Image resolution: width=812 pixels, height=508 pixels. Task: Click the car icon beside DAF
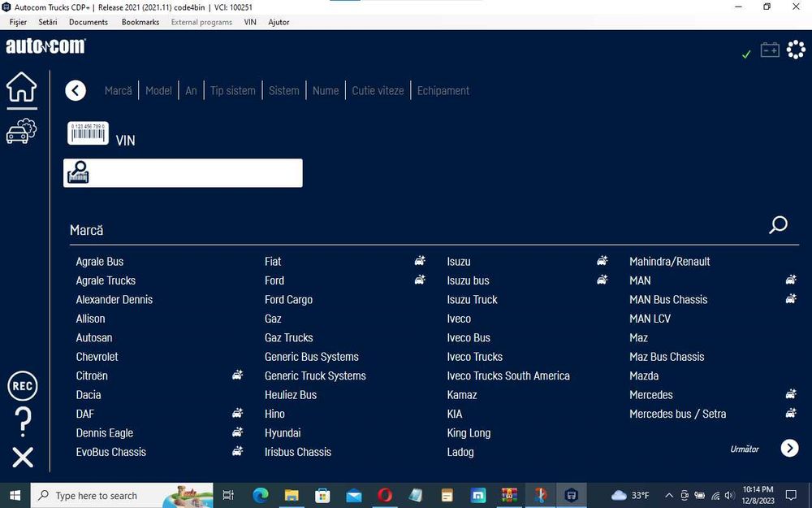[238, 413]
